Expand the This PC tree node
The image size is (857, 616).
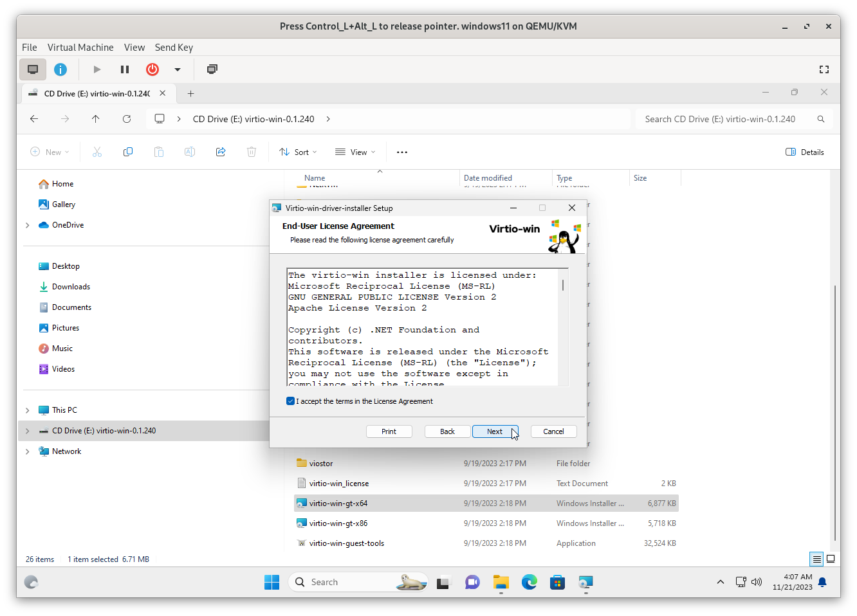click(28, 410)
